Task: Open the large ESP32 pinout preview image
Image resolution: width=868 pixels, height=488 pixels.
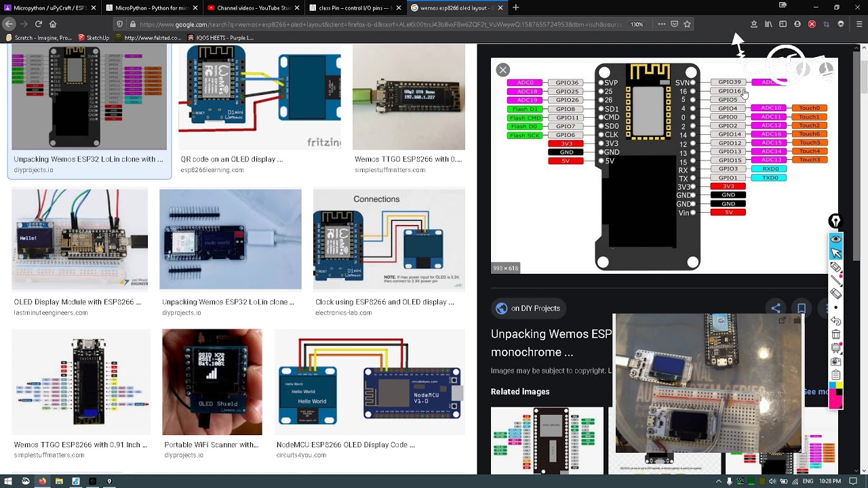Action: click(665, 165)
